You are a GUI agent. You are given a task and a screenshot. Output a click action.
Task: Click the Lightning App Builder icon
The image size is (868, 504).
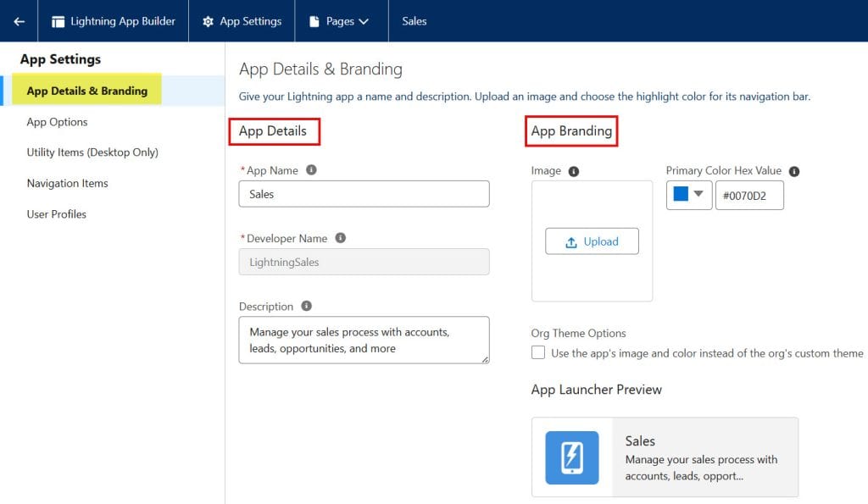58,21
